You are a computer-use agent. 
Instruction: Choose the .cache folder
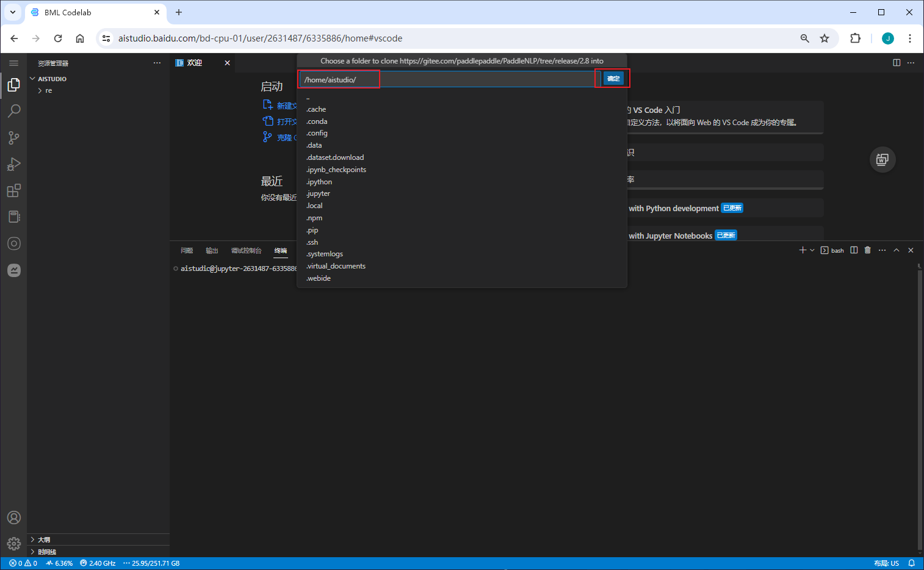[x=462, y=109]
